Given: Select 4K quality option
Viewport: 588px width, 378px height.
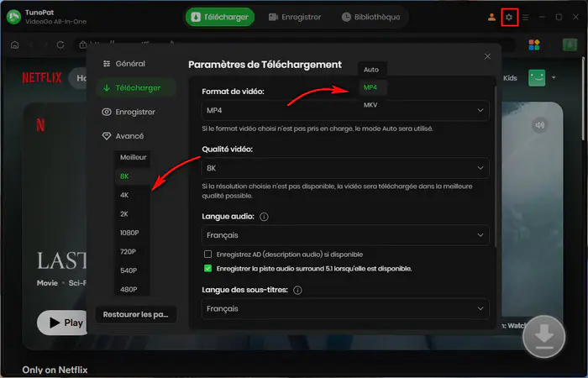Looking at the screenshot, I should [132, 195].
